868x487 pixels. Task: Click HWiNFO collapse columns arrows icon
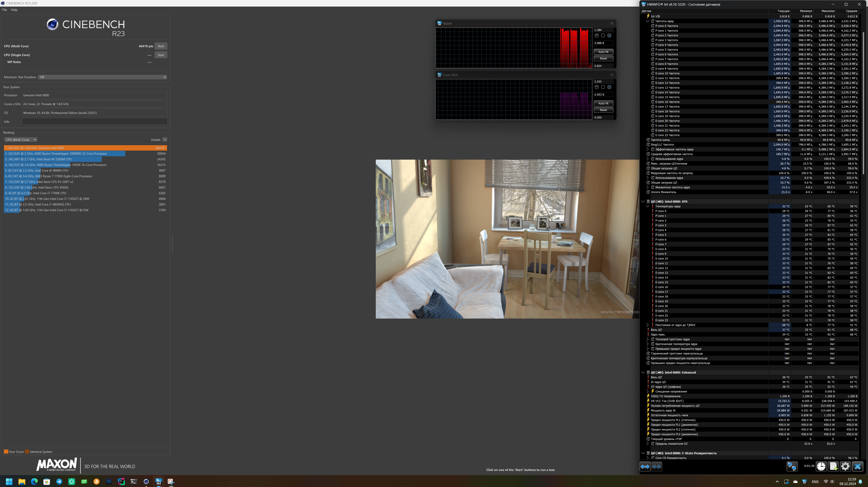pyautogui.click(x=657, y=466)
